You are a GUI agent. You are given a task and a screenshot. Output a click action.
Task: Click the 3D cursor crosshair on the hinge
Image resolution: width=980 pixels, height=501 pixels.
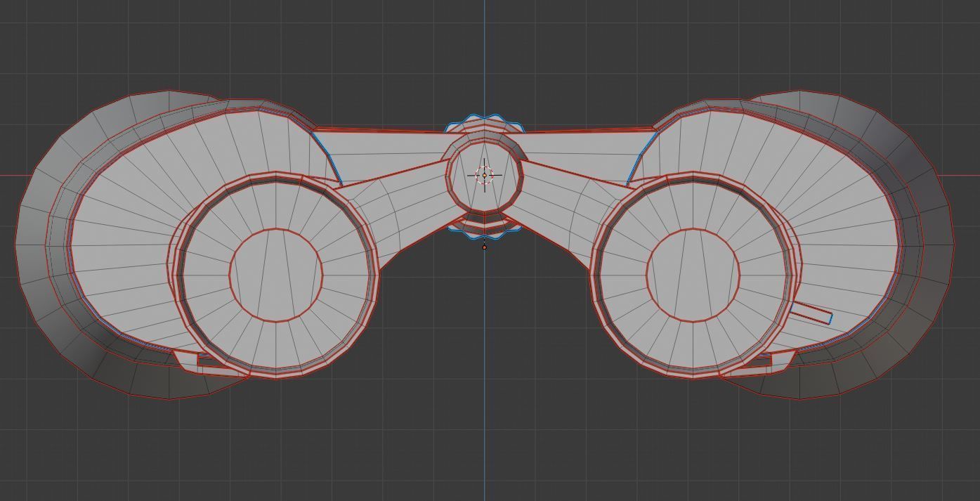484,175
